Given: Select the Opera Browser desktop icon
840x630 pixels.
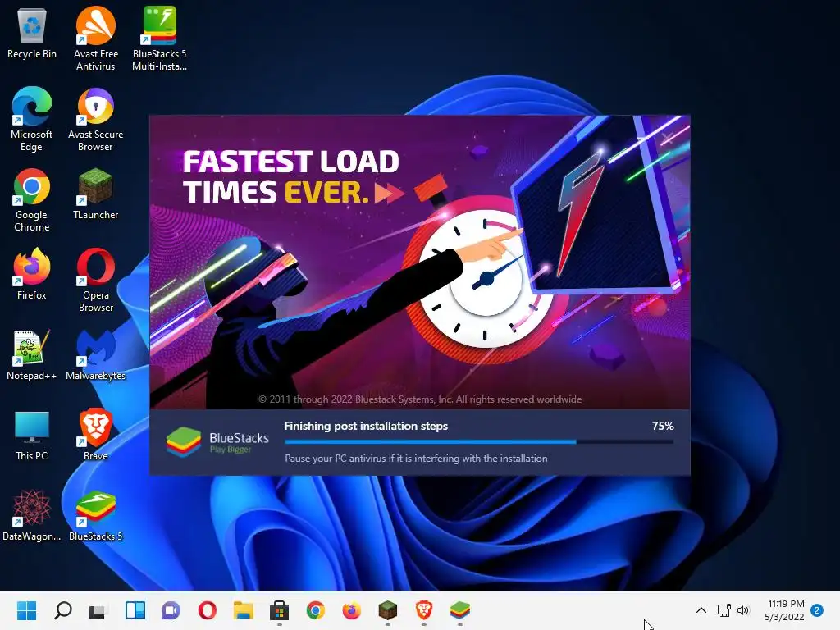Looking at the screenshot, I should click(95, 281).
